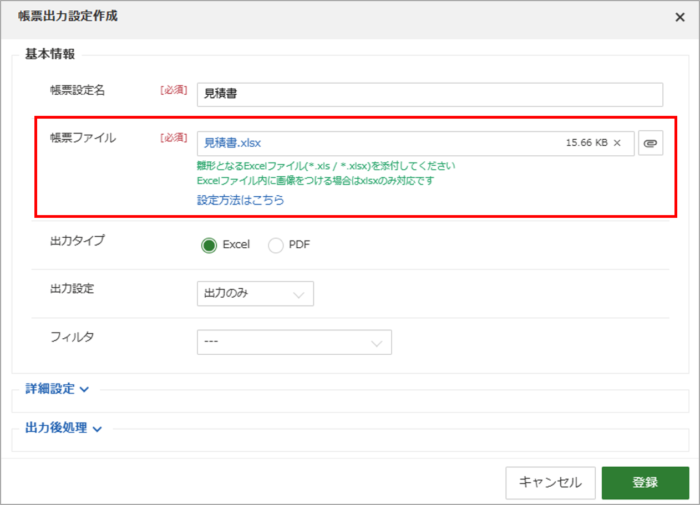Expand the 出力後処理 section
Viewport: 700px width, 505px height.
pyautogui.click(x=63, y=428)
